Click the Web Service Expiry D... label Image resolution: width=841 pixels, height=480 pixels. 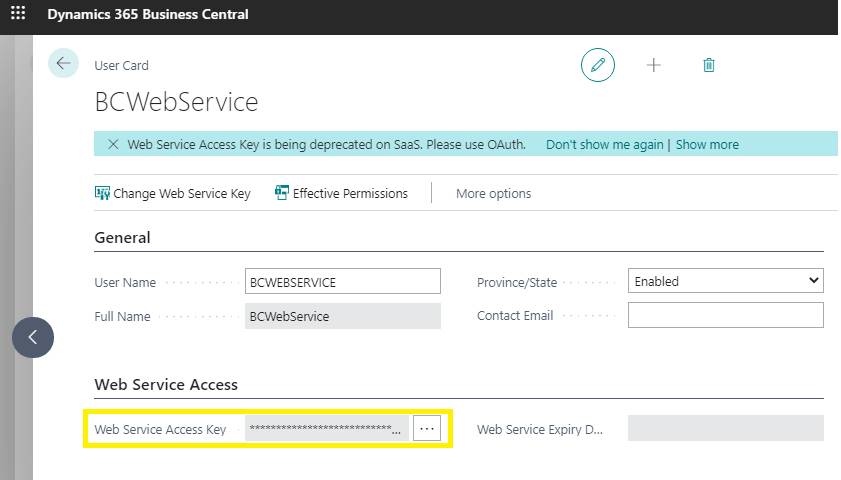(540, 430)
